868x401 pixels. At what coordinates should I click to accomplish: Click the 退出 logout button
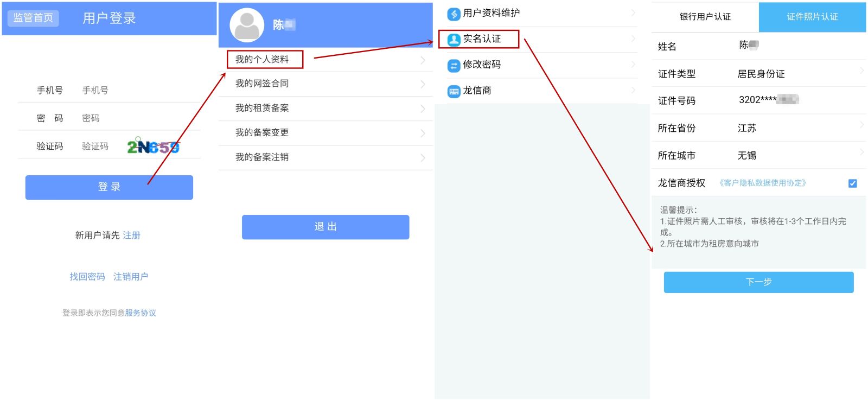click(x=325, y=227)
